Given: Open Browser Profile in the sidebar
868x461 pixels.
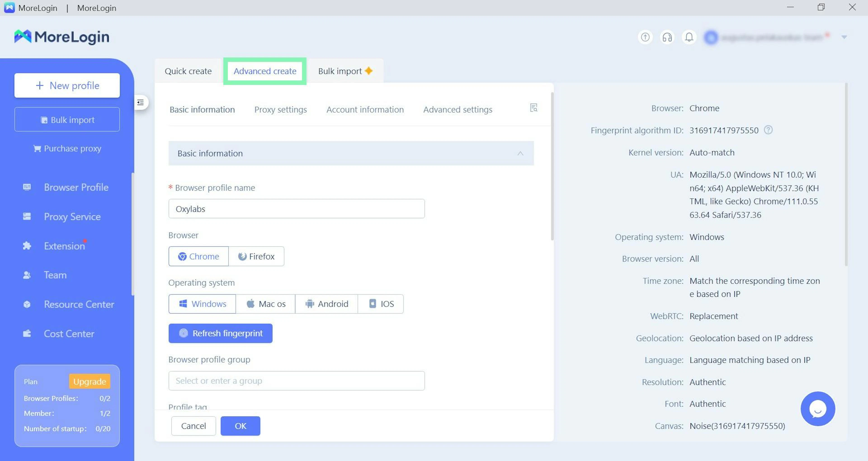Looking at the screenshot, I should pyautogui.click(x=76, y=187).
